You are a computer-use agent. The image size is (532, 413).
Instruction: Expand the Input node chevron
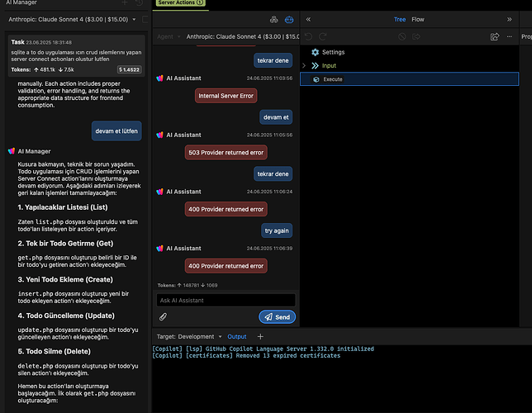pyautogui.click(x=304, y=65)
